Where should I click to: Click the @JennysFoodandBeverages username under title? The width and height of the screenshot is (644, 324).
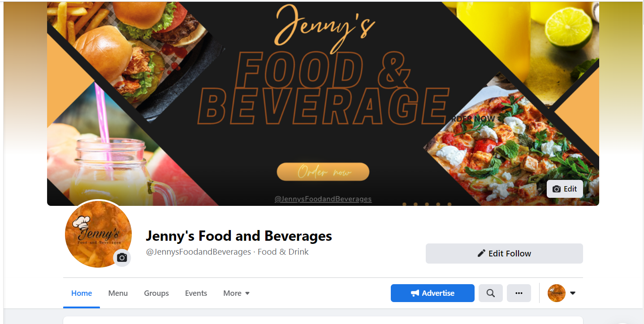199,252
